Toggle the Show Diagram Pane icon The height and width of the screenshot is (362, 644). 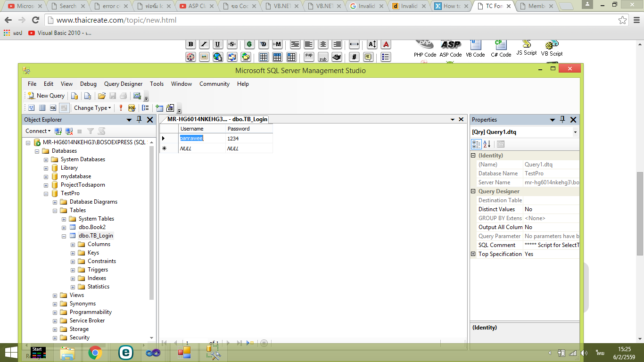32,108
